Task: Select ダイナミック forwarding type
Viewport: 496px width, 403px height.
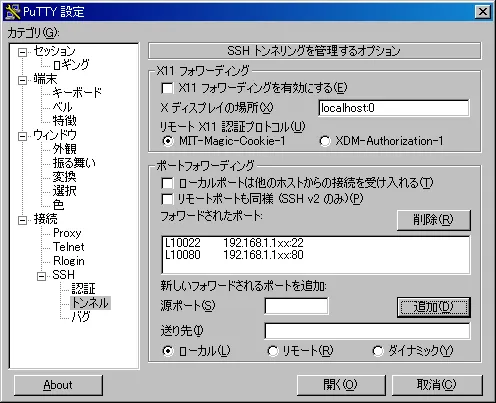Action: click(378, 351)
